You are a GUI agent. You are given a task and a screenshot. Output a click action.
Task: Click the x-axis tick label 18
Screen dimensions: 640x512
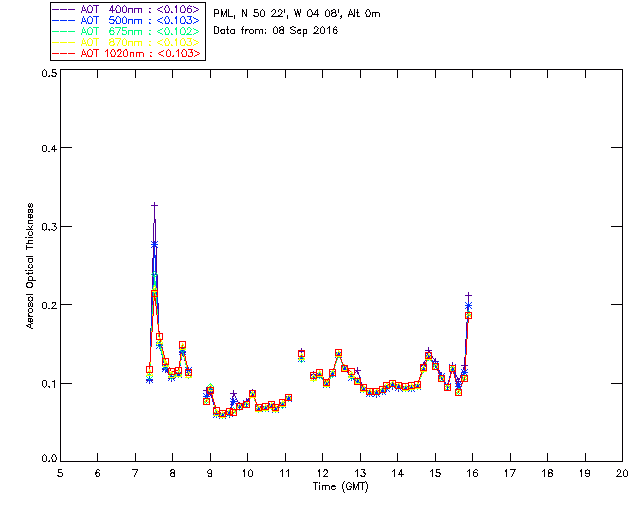pos(547,473)
